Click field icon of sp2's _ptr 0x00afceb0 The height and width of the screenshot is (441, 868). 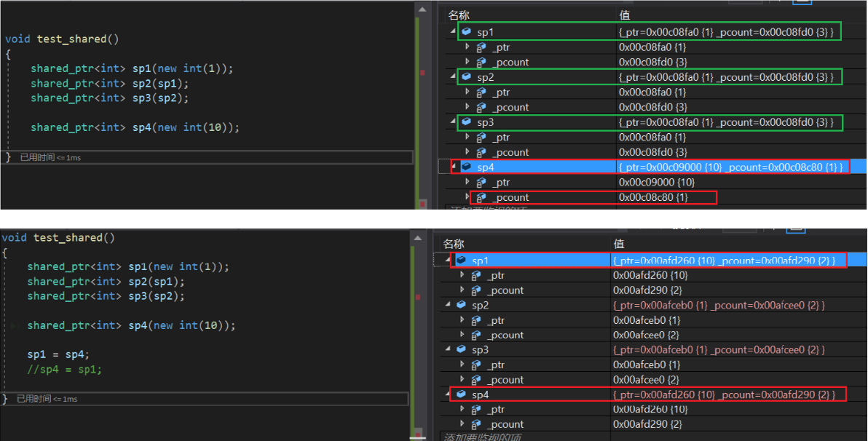(476, 319)
